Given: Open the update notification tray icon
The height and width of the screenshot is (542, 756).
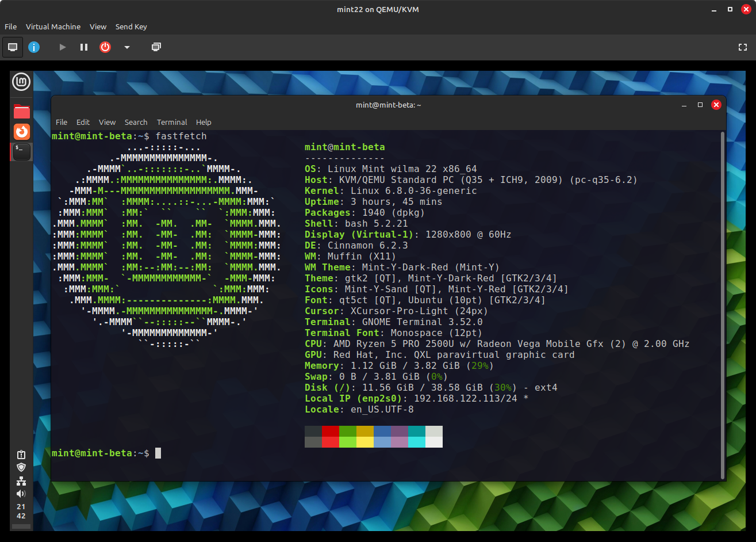Looking at the screenshot, I should [21, 455].
